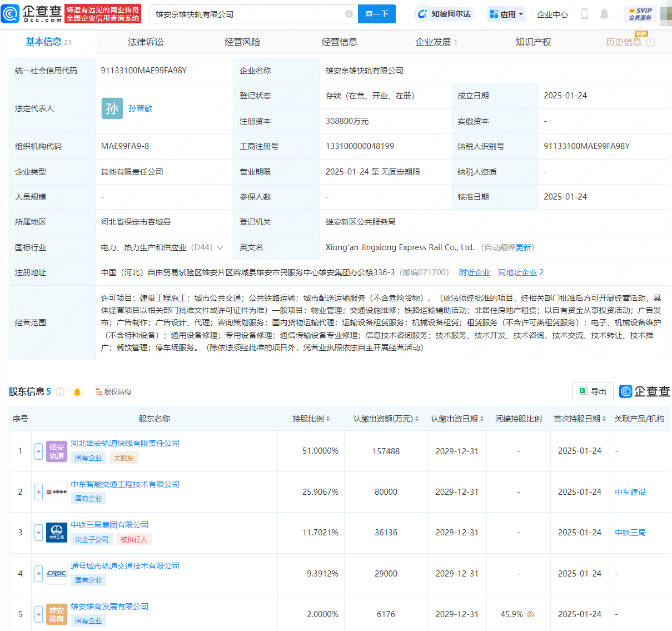The width and height of the screenshot is (672, 631).
Task: Open legal representative 孙晋敏 link
Action: 140,108
